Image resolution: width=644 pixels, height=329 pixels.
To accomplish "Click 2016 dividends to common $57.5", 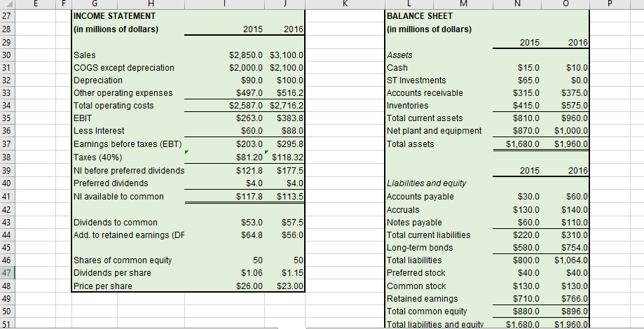I will [x=292, y=223].
